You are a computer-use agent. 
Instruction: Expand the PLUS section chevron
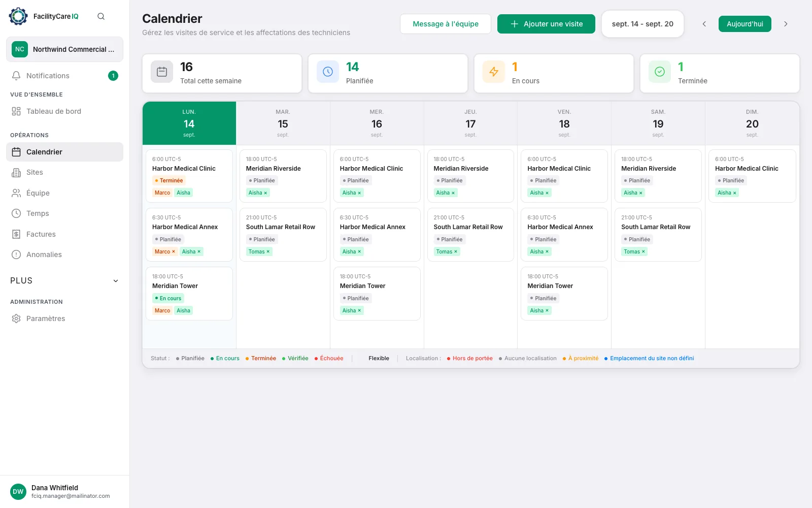click(116, 281)
